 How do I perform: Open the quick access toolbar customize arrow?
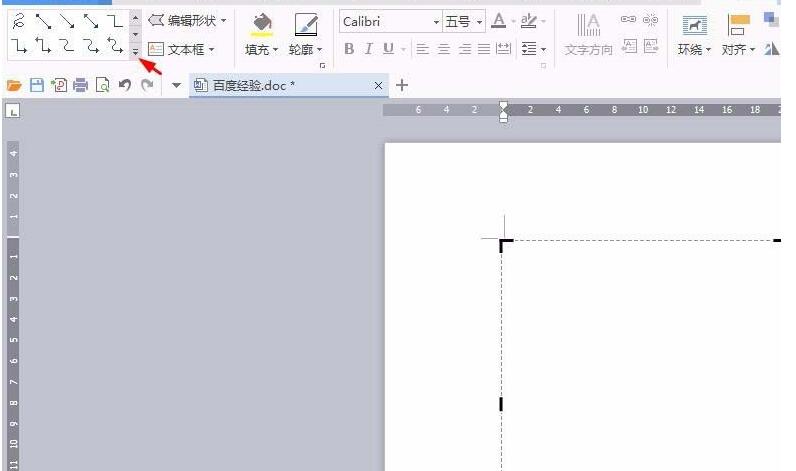pyautogui.click(x=176, y=85)
